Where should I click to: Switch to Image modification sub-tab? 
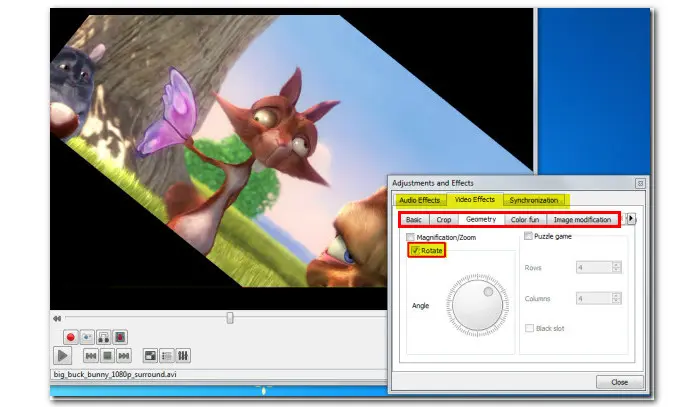582,220
